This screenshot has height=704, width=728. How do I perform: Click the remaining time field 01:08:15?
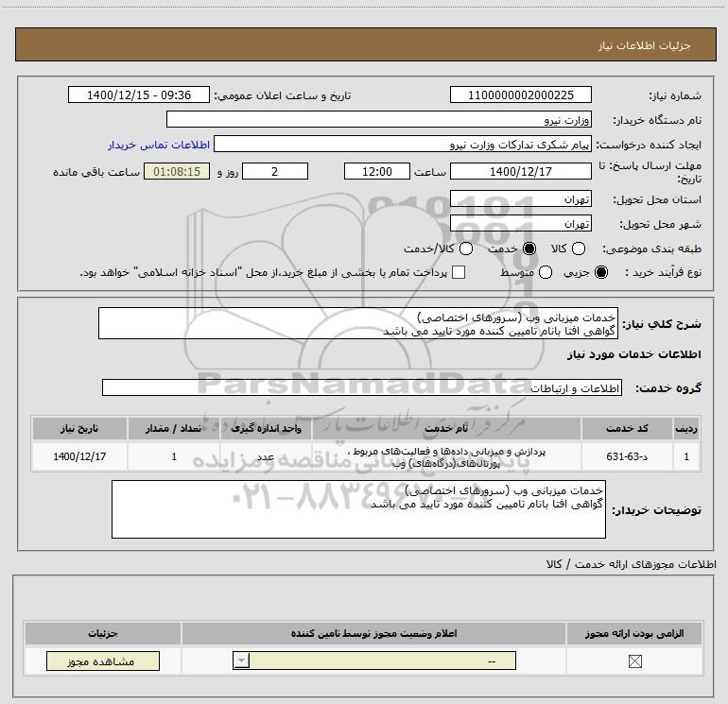click(x=177, y=172)
